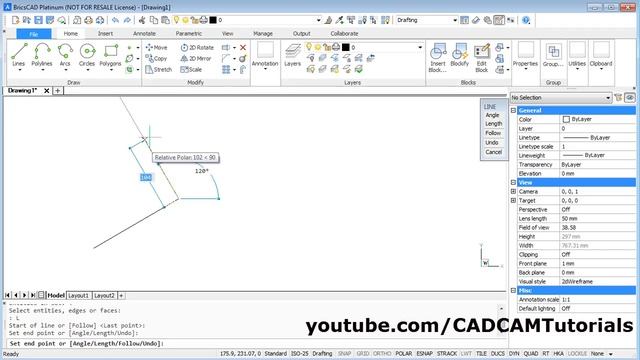Select the Polylines tool
This screenshot has height=360, width=640.
pos(42,55)
